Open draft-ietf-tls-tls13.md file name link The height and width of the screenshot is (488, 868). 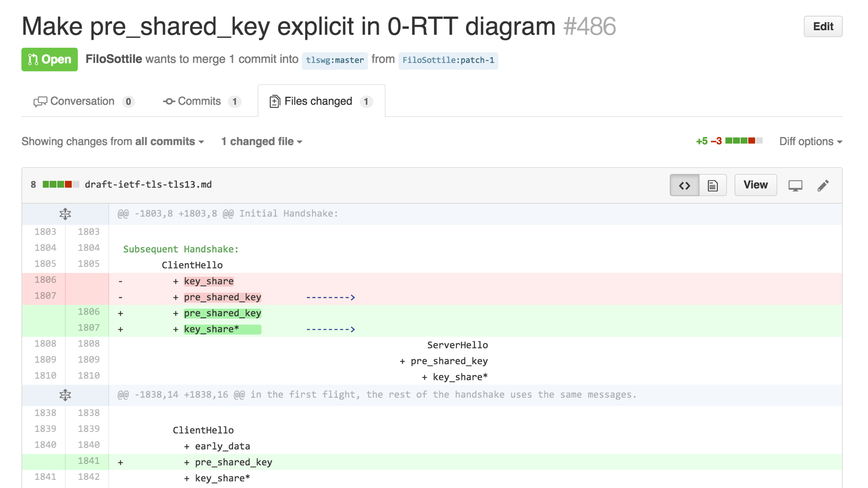[x=148, y=184]
